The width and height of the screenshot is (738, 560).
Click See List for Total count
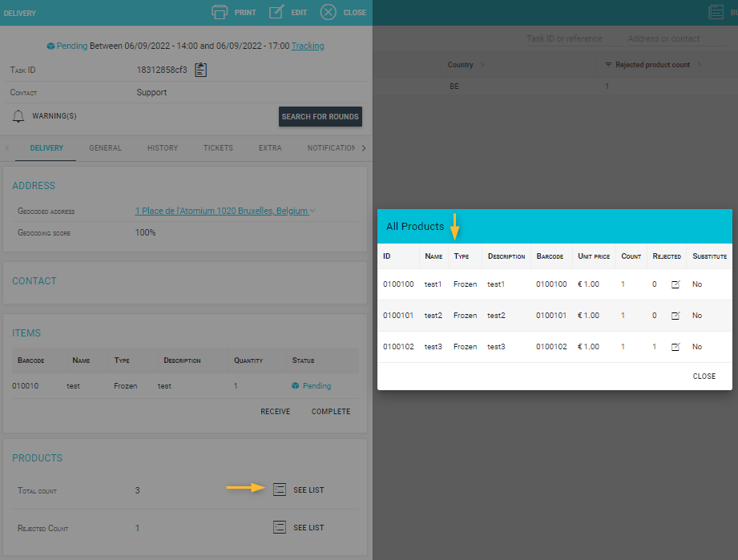309,489
